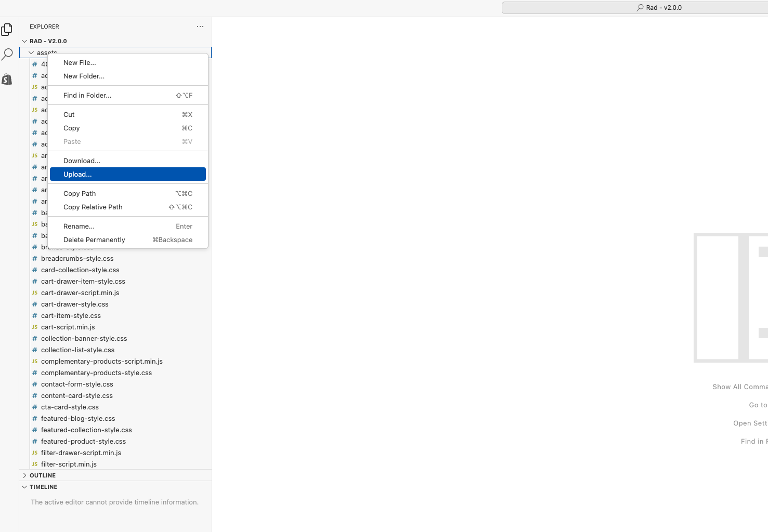Click Find in Folder... menu item
The height and width of the screenshot is (532, 768).
[87, 96]
